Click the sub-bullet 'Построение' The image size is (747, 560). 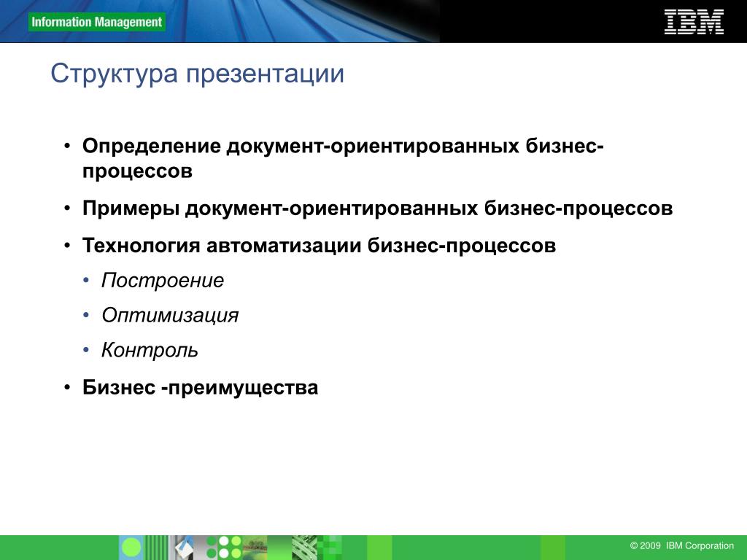point(163,281)
